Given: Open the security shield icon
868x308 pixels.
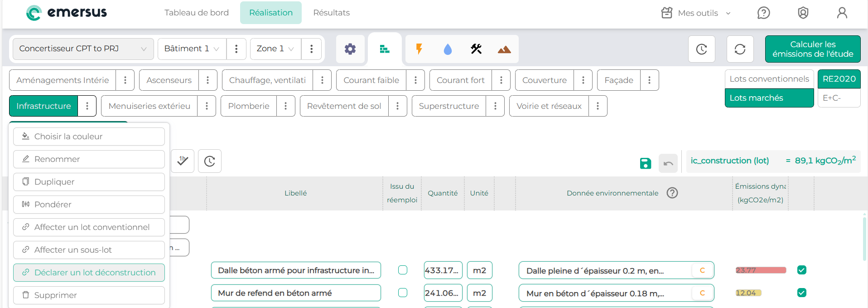Looking at the screenshot, I should [x=803, y=13].
